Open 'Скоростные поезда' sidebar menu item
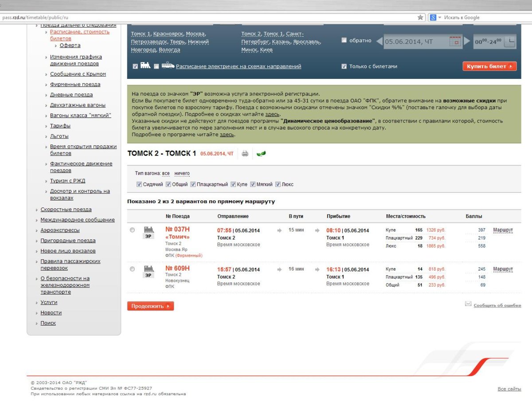Screen dimensions: 532x404 click(x=66, y=209)
